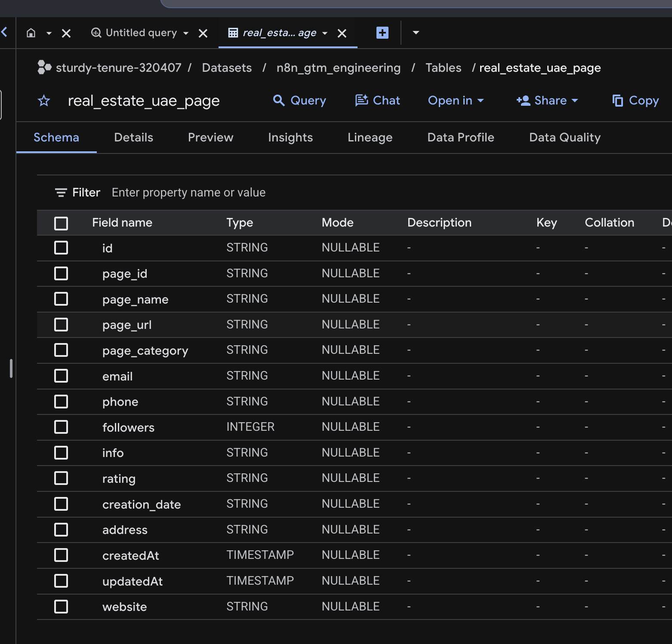672x644 pixels.
Task: Tick the page_name row checkbox
Action: [61, 299]
